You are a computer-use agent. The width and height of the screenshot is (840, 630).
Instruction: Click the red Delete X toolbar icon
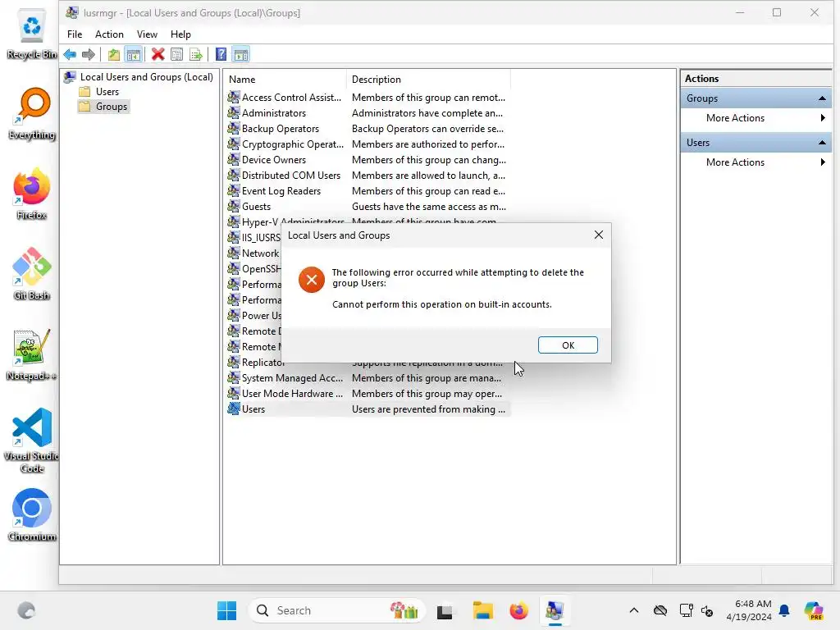pyautogui.click(x=157, y=54)
